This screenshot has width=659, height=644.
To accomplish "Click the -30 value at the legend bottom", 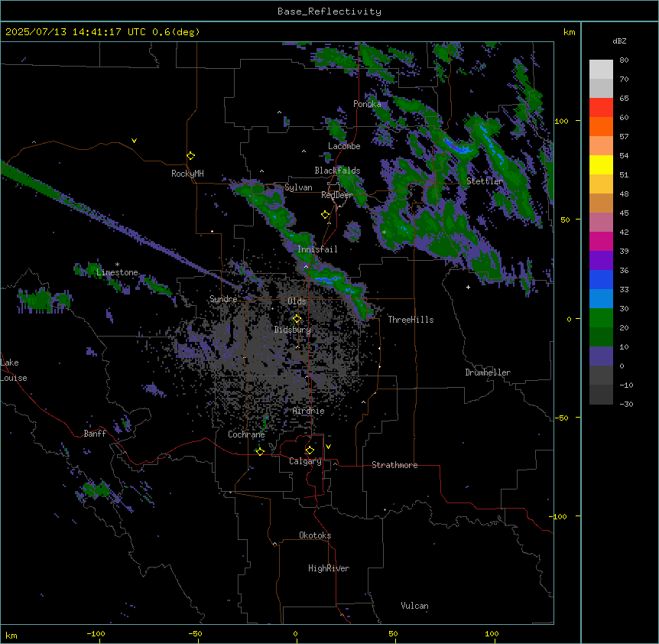I will click(x=627, y=405).
